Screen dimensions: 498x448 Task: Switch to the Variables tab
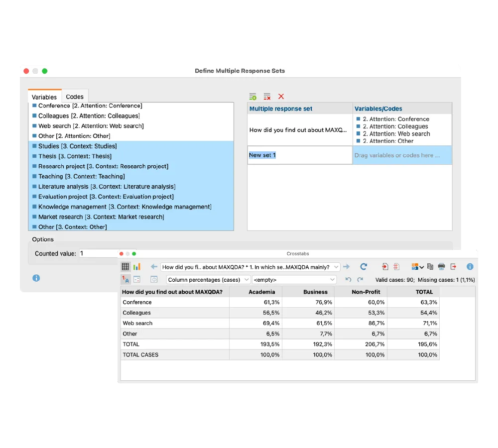pos(44,97)
